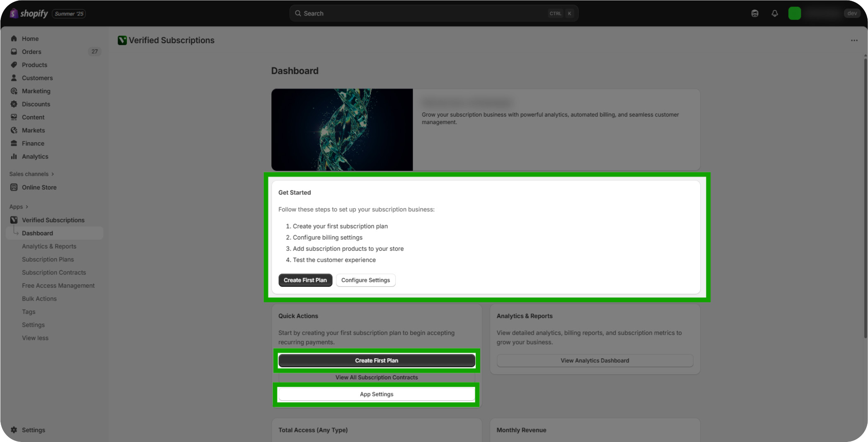This screenshot has height=442, width=868.
Task: Select the Online Store icon
Action: tap(14, 187)
